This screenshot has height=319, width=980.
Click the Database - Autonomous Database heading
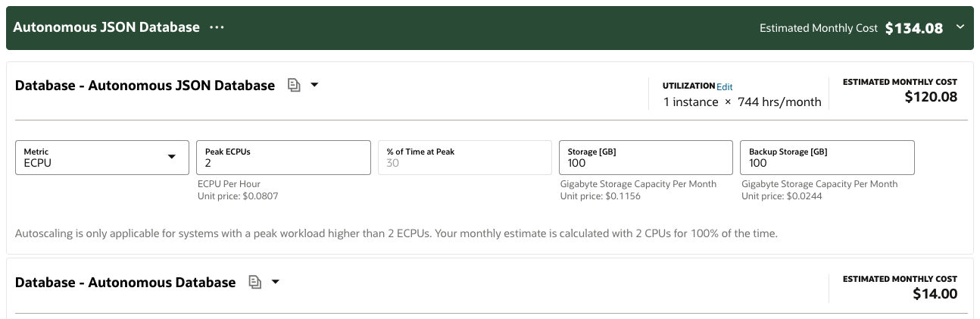tap(126, 283)
